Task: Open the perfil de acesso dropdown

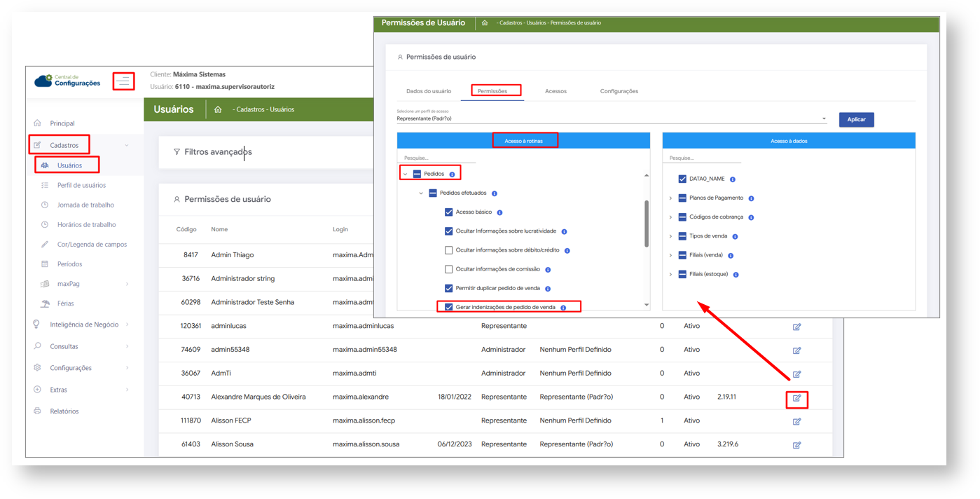Action: 824,119
